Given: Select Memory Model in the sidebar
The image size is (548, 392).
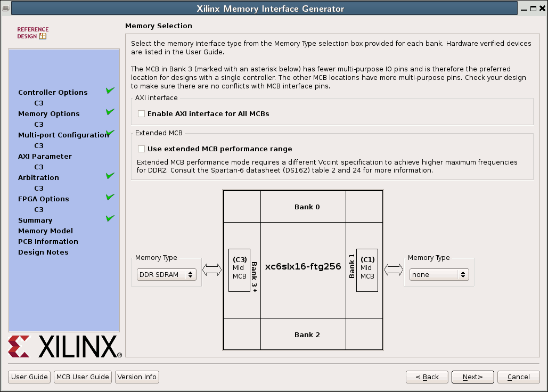Looking at the screenshot, I should pyautogui.click(x=45, y=231).
